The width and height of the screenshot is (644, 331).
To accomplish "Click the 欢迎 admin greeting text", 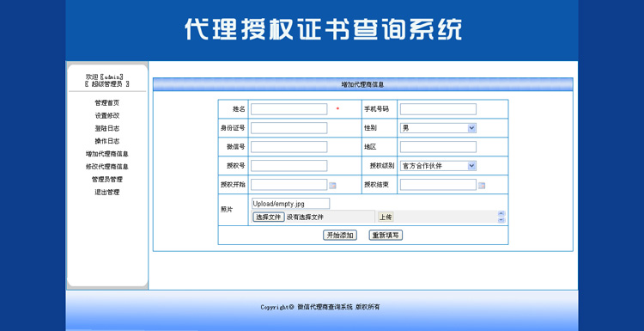I will [x=104, y=77].
